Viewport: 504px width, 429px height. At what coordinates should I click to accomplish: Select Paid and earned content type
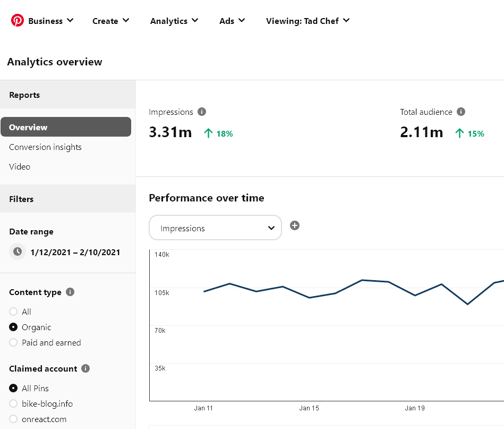point(13,342)
